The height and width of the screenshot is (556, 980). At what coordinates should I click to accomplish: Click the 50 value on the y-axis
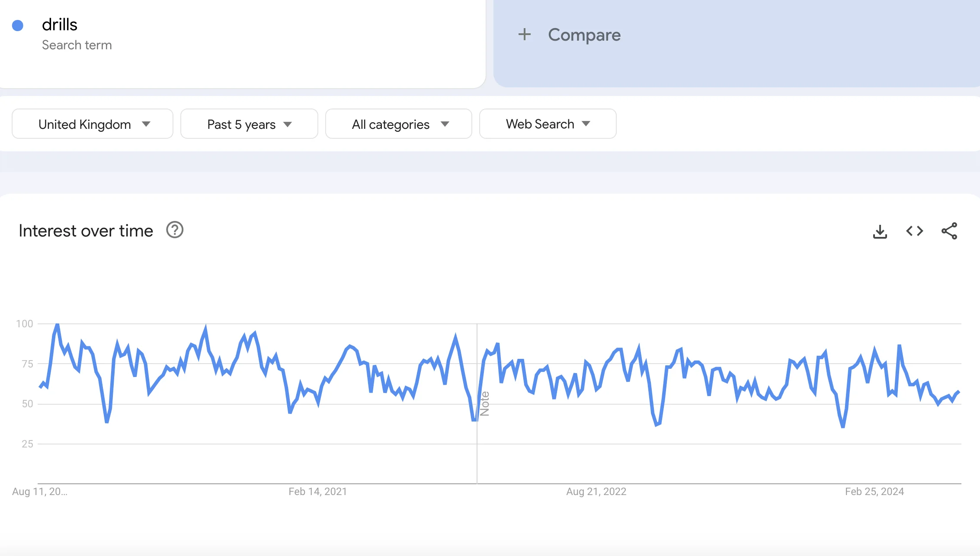click(27, 404)
